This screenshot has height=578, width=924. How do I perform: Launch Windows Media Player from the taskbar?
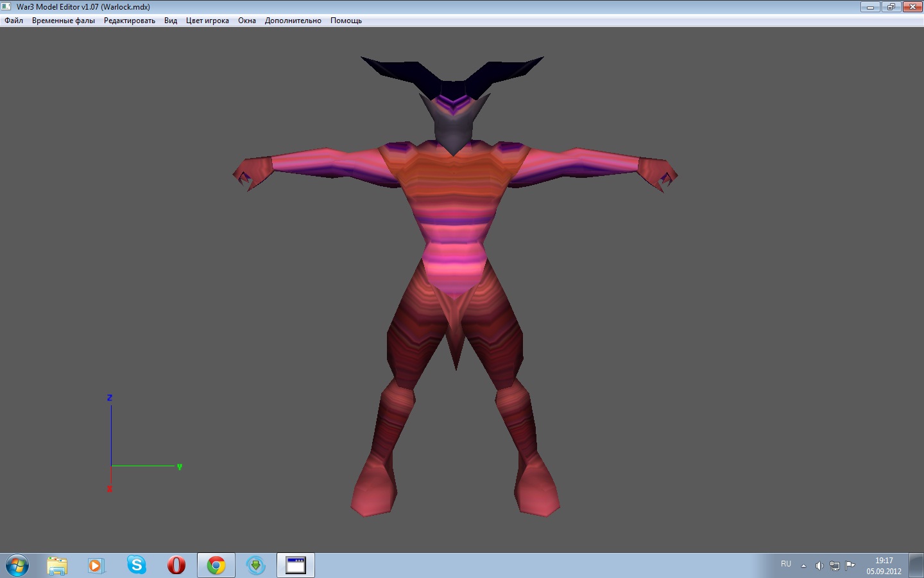point(96,565)
